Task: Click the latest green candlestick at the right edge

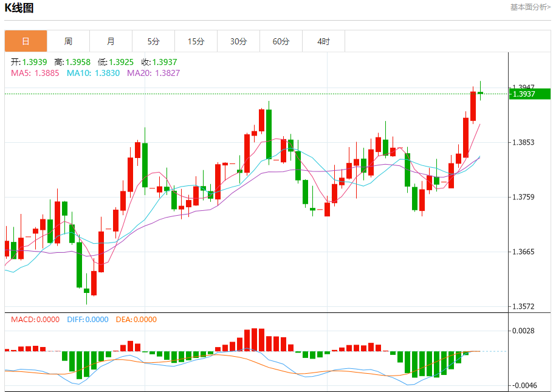Action: coord(480,93)
